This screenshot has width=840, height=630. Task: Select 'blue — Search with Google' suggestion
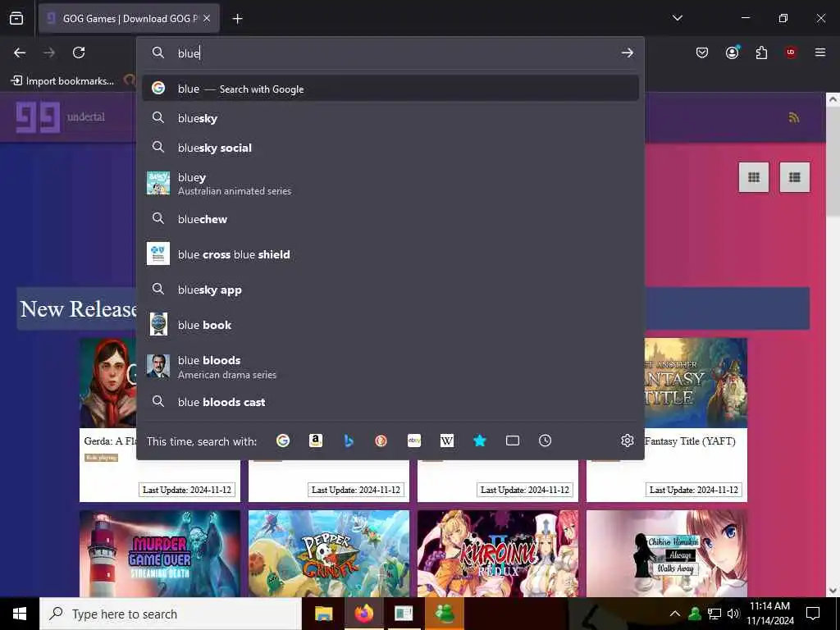390,89
